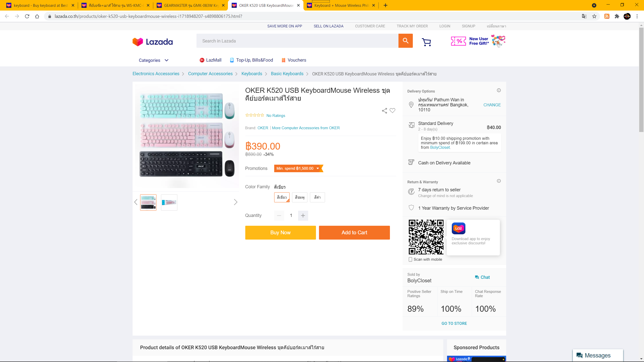Expand the Categories dropdown
The height and width of the screenshot is (362, 644).
click(153, 60)
